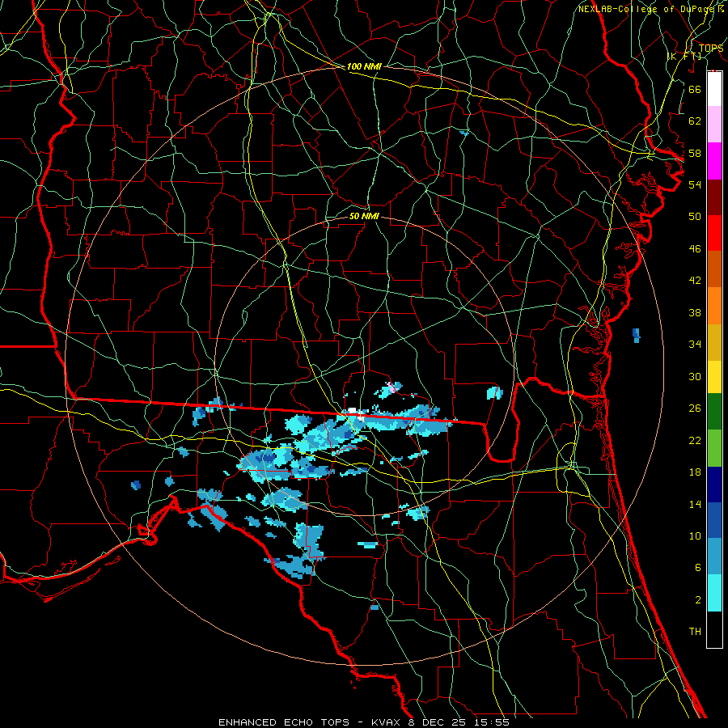Pick the yellow legend swatch near 30
Screen dimensions: 728x728
(x=714, y=376)
